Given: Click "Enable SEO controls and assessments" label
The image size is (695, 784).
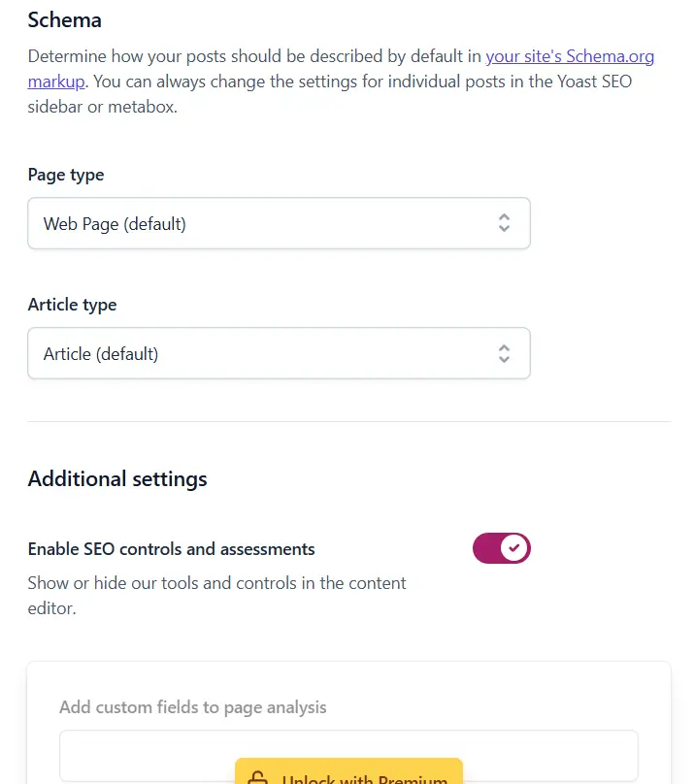Looking at the screenshot, I should coord(172,549).
